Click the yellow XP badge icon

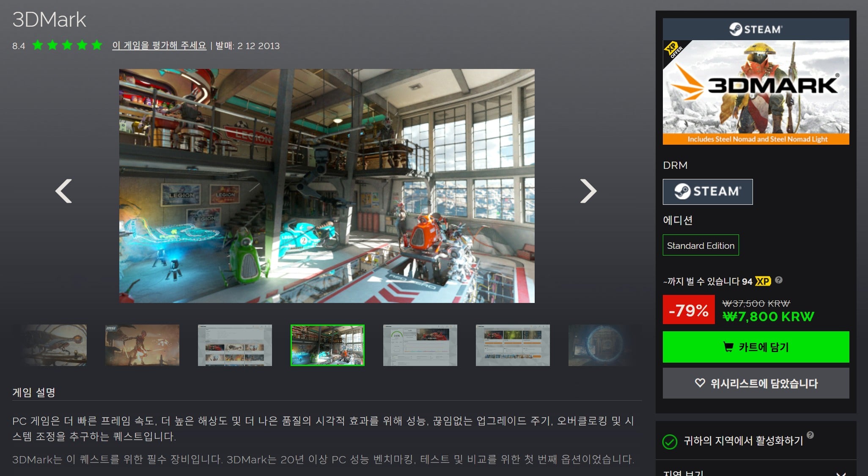[x=763, y=281]
